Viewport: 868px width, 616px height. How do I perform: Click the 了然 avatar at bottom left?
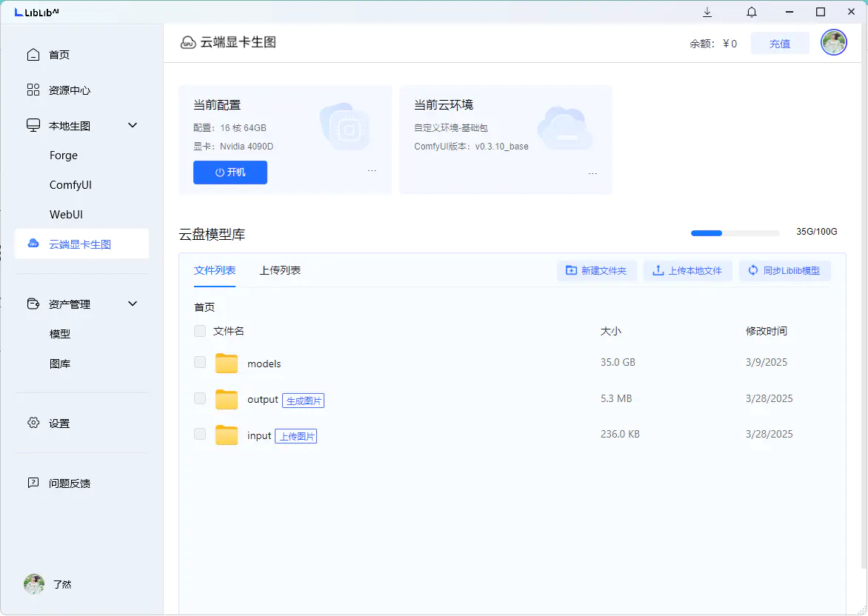(34, 584)
